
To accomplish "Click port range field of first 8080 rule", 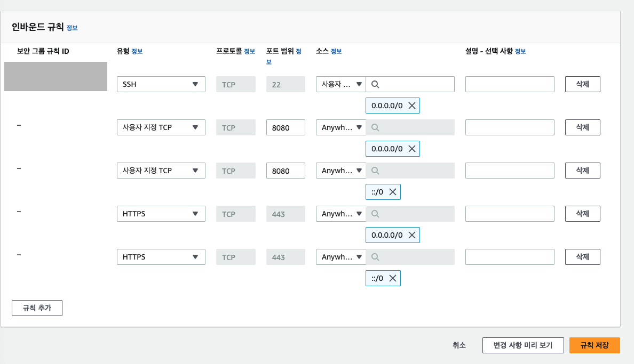I will [286, 128].
